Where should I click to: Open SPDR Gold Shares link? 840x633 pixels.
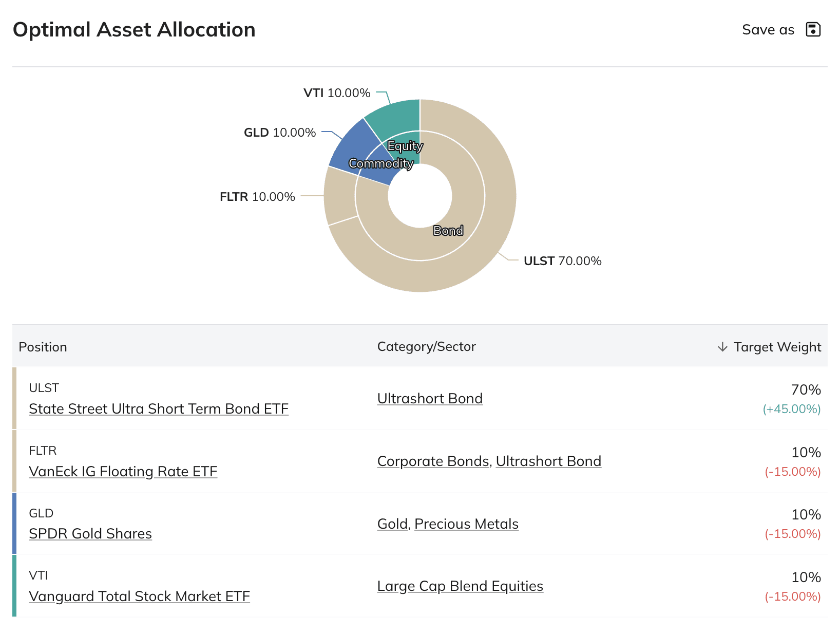(90, 534)
